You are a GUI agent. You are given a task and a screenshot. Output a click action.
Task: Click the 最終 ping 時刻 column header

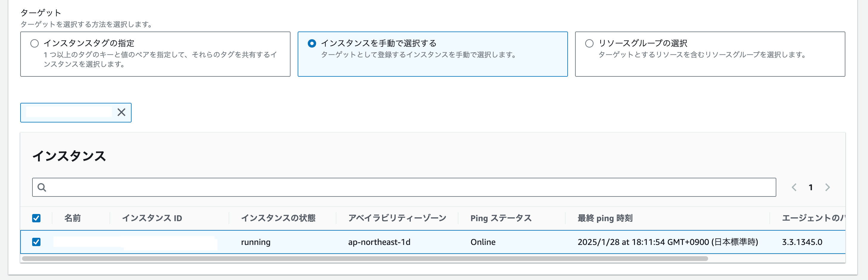605,218
